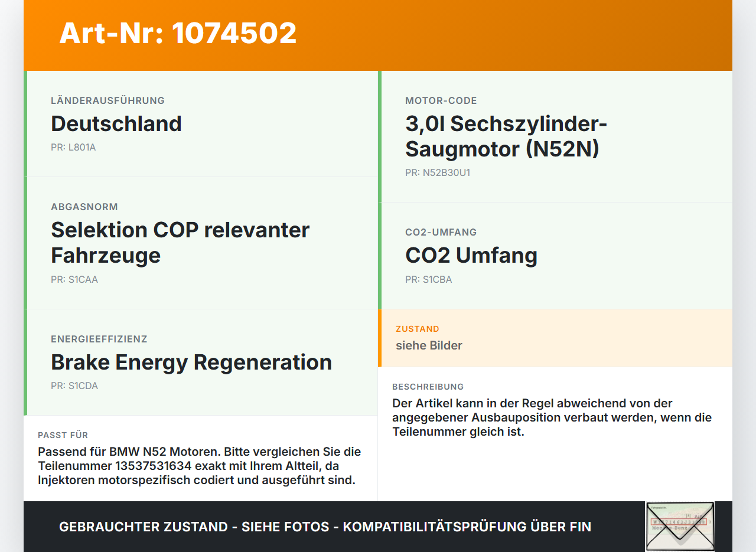
Task: Click the Art-Nr: 1074502 heading
Action: pos(178,33)
